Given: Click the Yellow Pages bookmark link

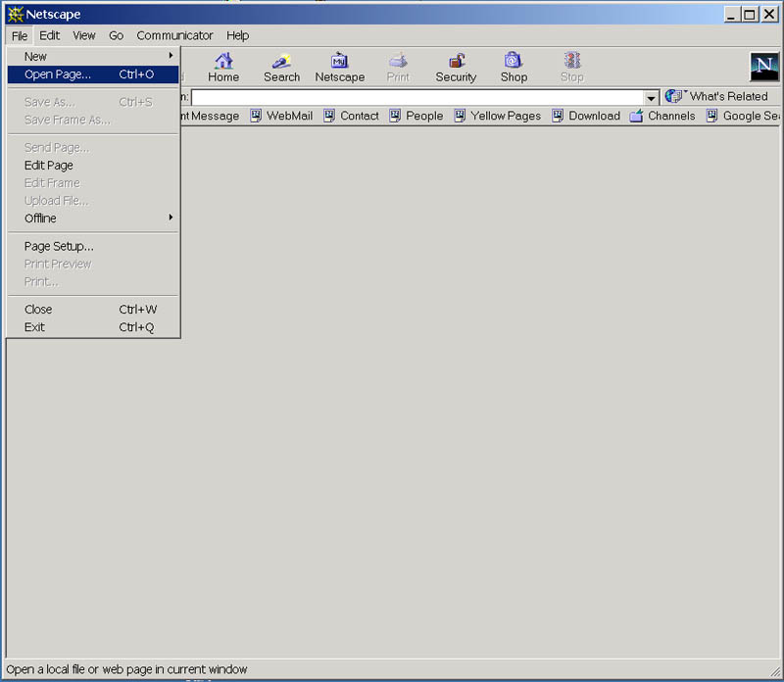Looking at the screenshot, I should pos(506,116).
